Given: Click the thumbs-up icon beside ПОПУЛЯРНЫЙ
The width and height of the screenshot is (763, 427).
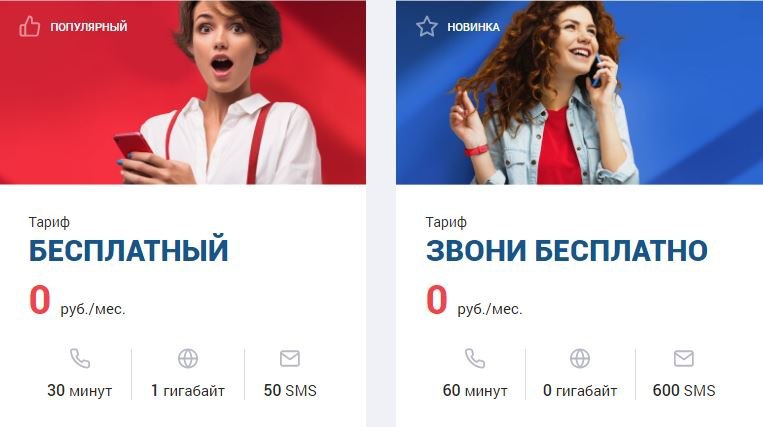Looking at the screenshot, I should coord(29,26).
